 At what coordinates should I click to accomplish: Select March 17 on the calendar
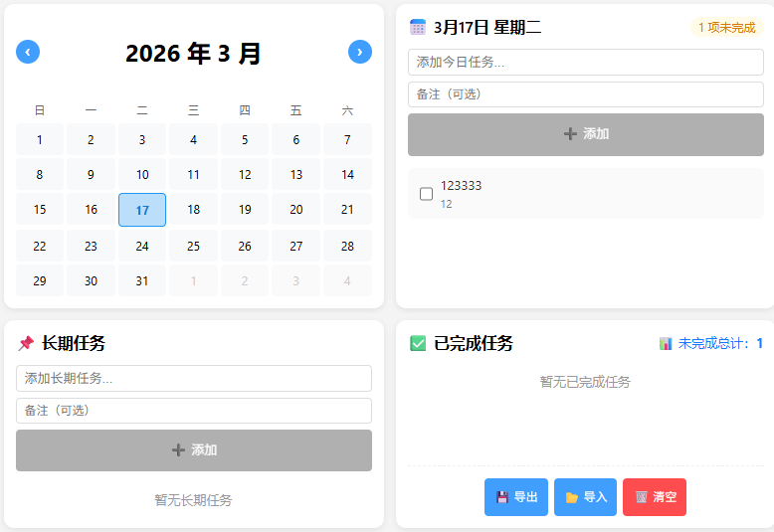142,210
